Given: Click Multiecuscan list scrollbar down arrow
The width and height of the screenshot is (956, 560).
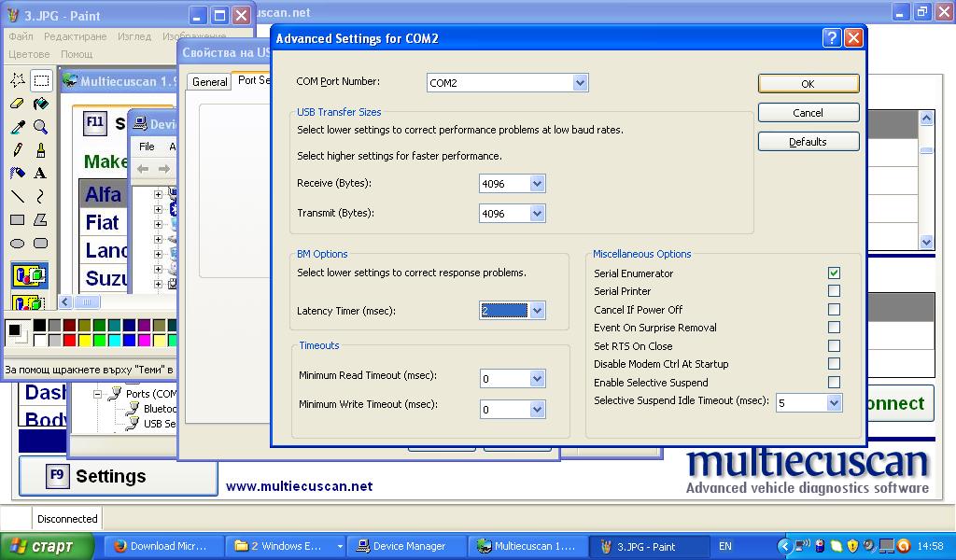Looking at the screenshot, I should pyautogui.click(x=927, y=242).
